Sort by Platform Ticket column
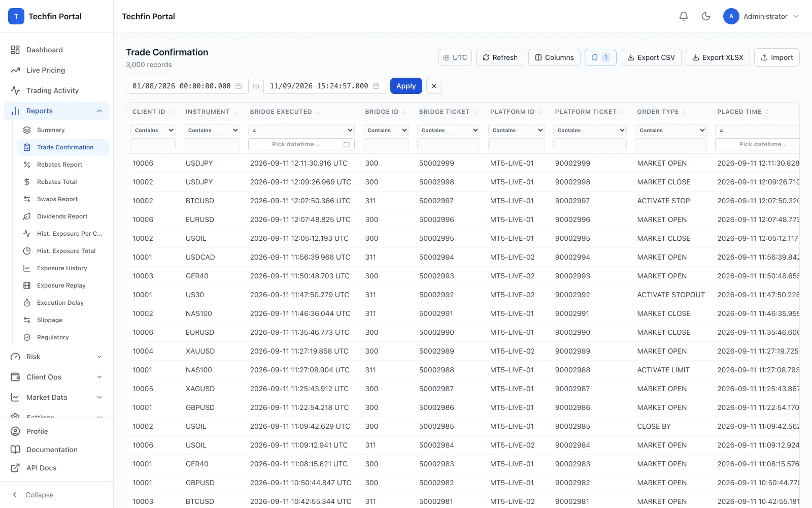 (x=590, y=112)
